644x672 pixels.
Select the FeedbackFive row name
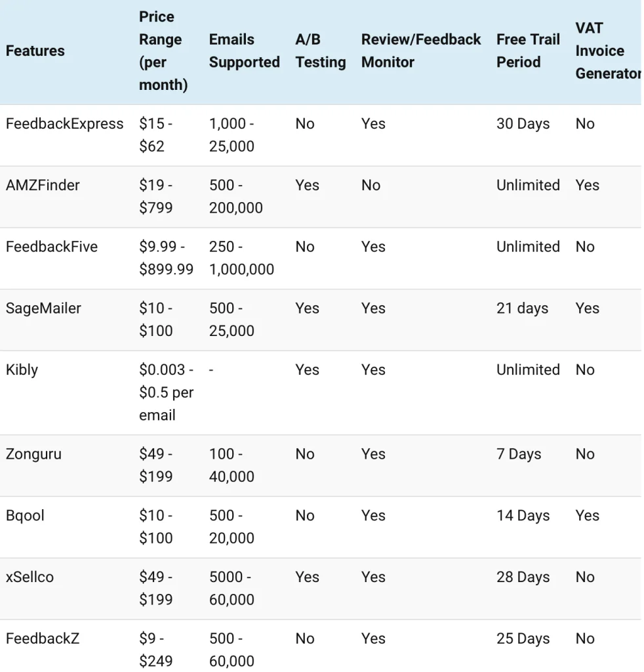(x=52, y=247)
